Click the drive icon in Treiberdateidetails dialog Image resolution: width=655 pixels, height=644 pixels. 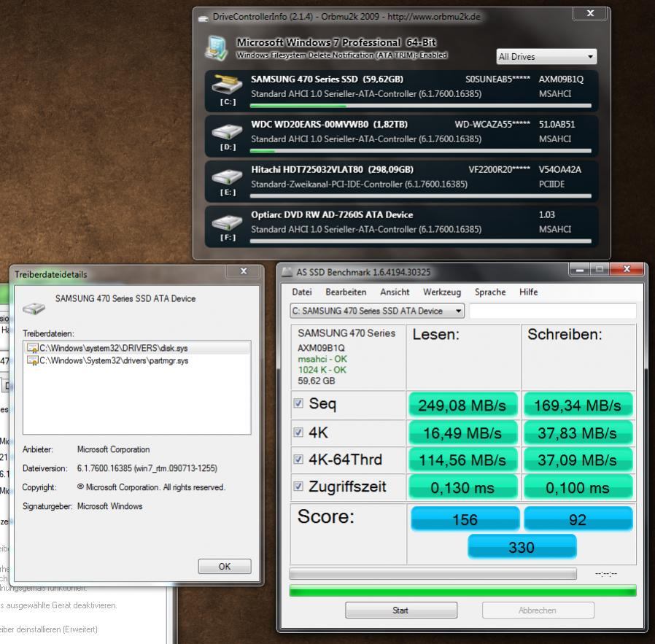(x=34, y=309)
